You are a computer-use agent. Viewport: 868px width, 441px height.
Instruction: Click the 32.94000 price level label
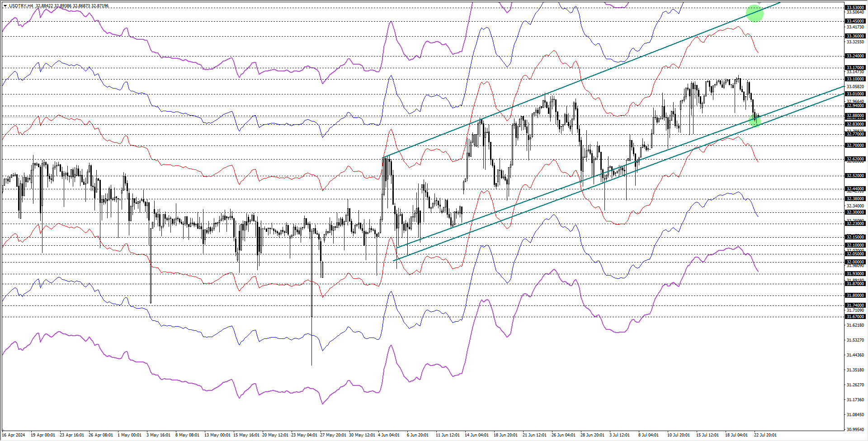pyautogui.click(x=855, y=106)
